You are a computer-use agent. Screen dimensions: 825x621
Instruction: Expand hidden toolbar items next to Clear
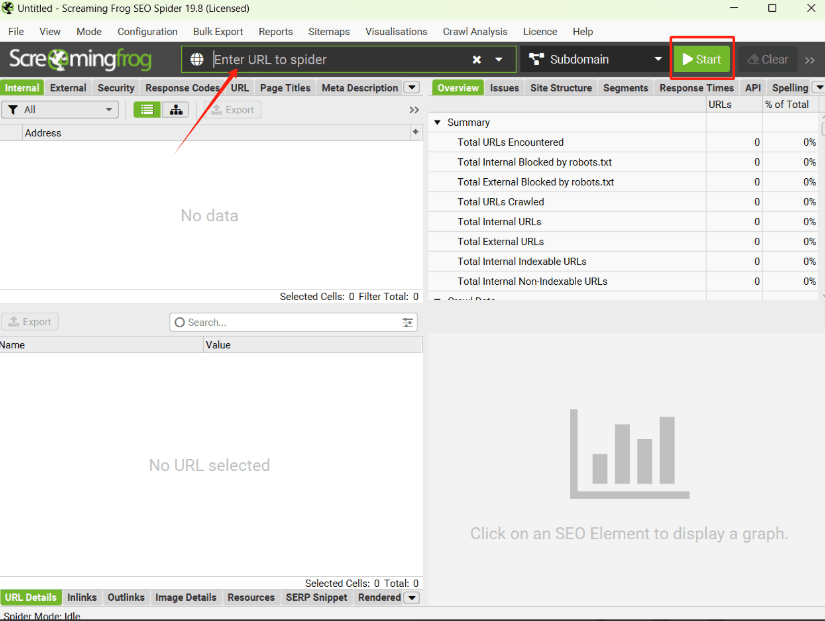tap(810, 60)
